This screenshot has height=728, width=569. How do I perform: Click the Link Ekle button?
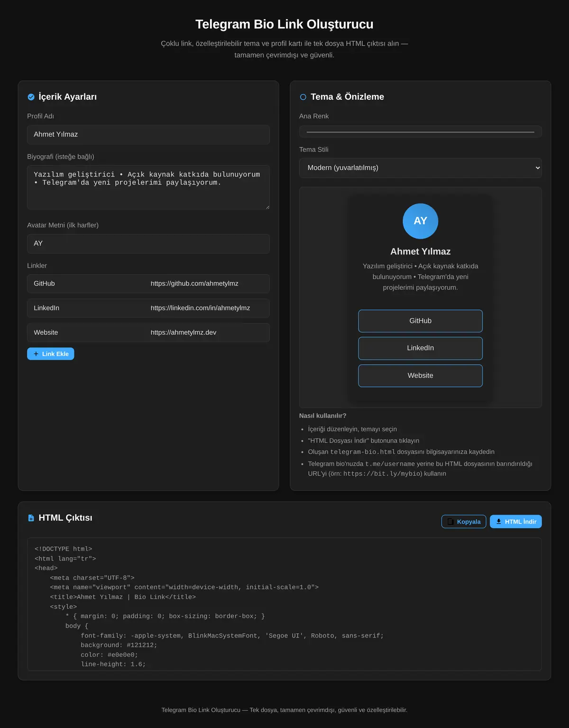click(x=51, y=354)
